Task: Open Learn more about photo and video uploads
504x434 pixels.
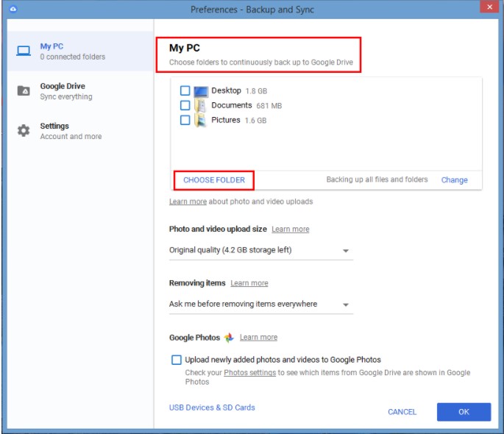Action: 188,202
